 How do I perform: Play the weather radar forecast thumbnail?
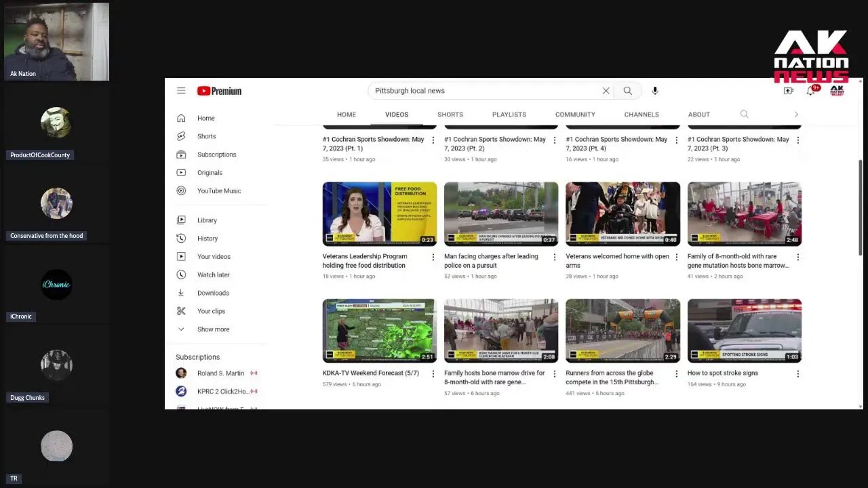tap(380, 331)
